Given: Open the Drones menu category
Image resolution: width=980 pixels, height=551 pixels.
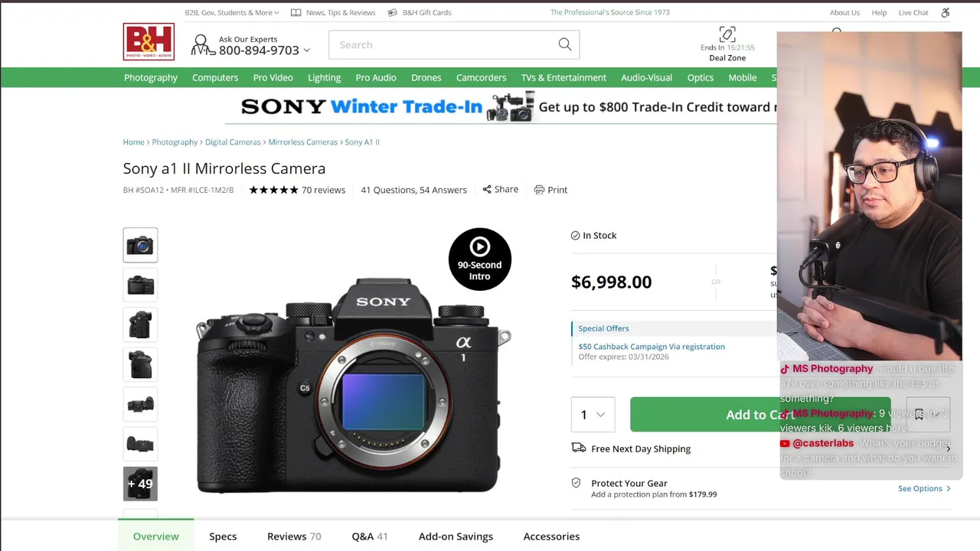Looking at the screenshot, I should [x=426, y=77].
